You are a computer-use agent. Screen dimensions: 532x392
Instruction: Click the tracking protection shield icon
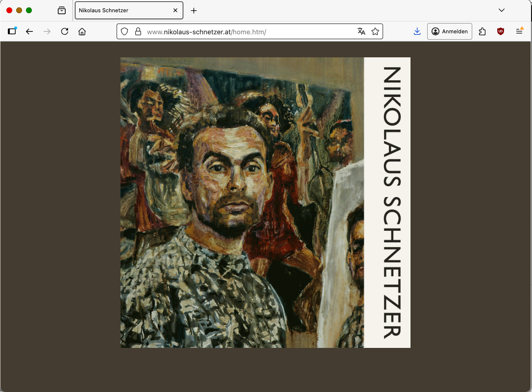point(124,31)
